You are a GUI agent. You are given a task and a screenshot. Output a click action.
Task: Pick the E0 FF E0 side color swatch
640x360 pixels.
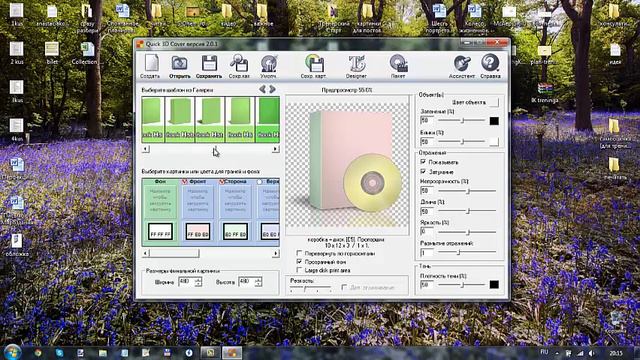(x=235, y=231)
